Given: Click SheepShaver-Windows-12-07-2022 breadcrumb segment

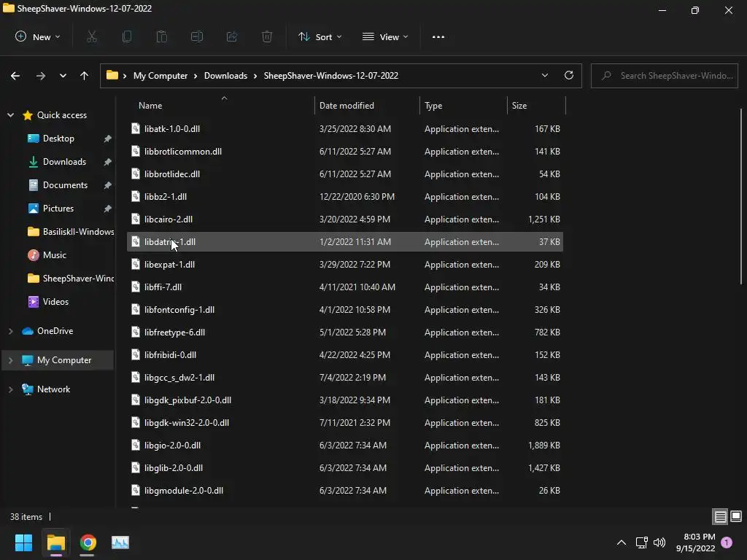Looking at the screenshot, I should 330,76.
